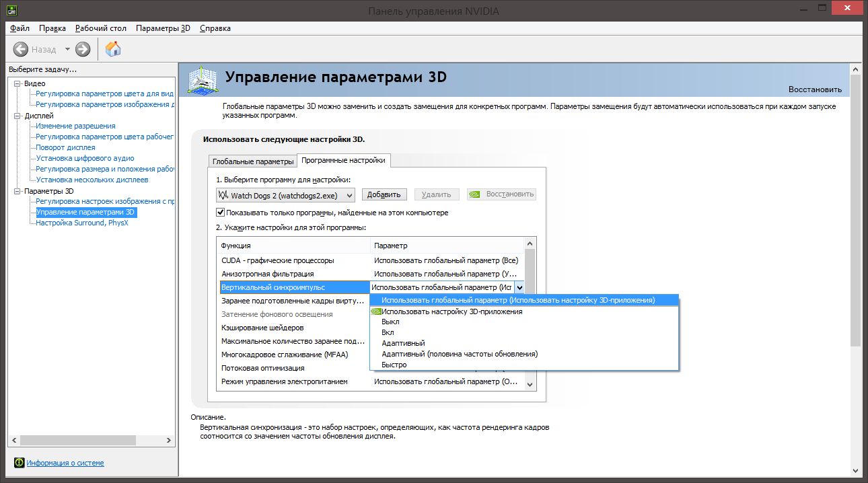Viewport: 868px width, 483px height.
Task: Open the Параметры 3D menu
Action: click(164, 28)
